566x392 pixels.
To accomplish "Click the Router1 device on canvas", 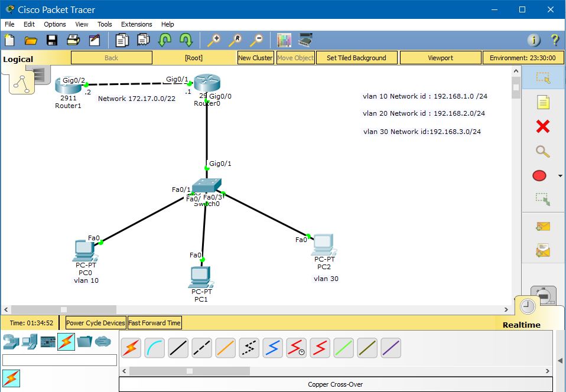I will click(x=67, y=87).
